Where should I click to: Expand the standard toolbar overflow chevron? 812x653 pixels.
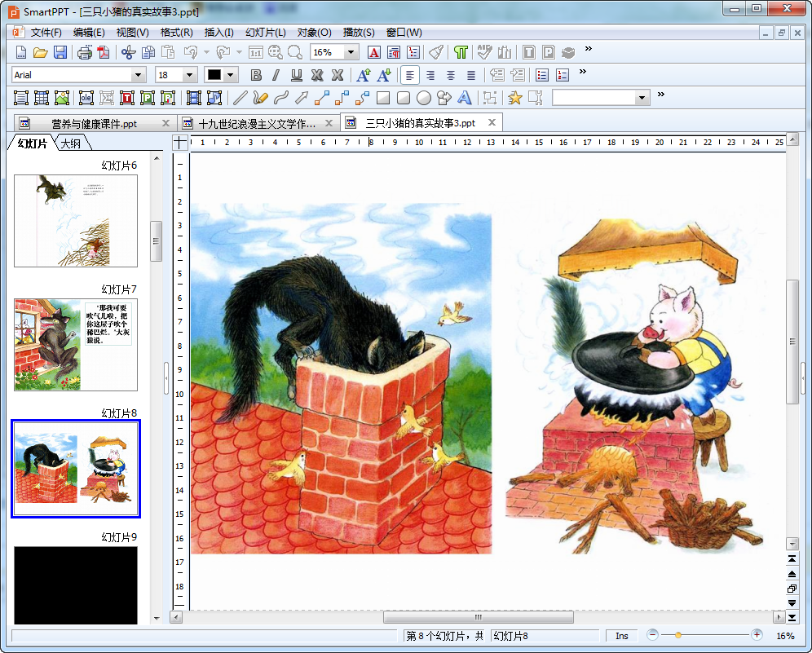pos(589,49)
